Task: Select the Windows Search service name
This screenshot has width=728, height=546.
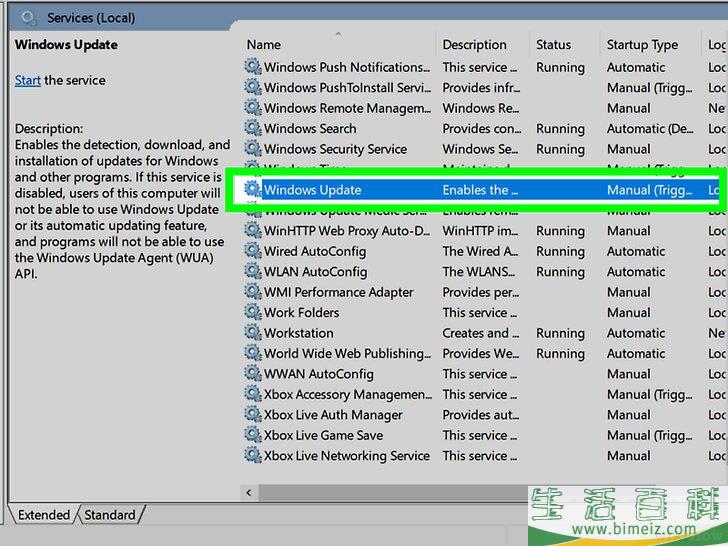Action: 310,129
